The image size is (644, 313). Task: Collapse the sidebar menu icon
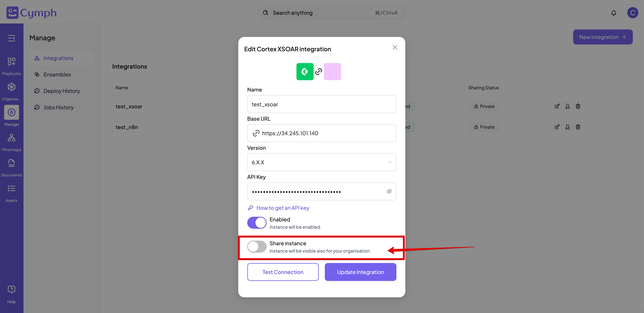[12, 38]
